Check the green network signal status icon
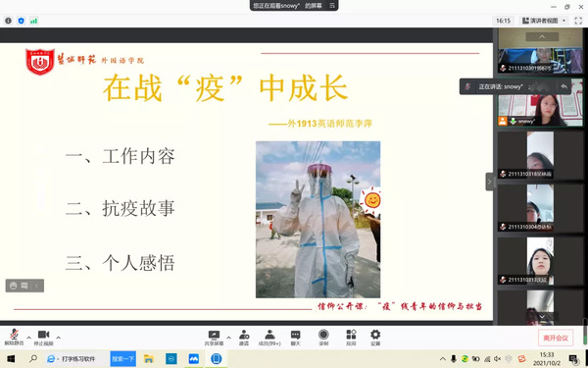The width and height of the screenshot is (588, 368). pos(33,21)
